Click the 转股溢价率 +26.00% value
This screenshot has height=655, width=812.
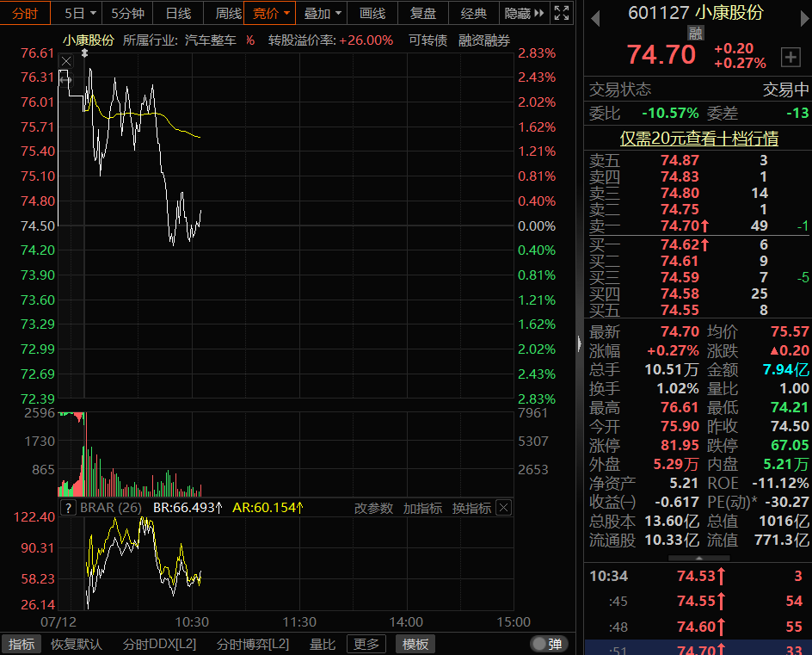tap(366, 40)
